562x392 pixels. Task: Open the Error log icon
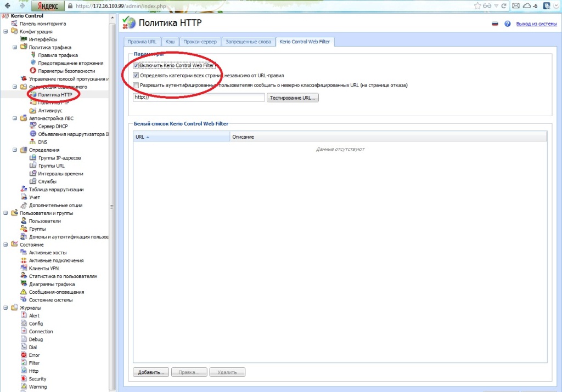23,355
